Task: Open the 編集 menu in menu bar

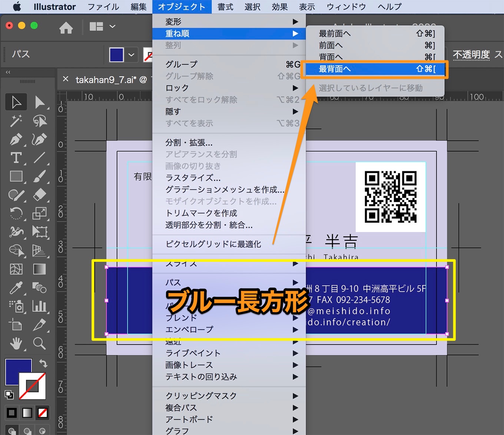Action: 139,7
